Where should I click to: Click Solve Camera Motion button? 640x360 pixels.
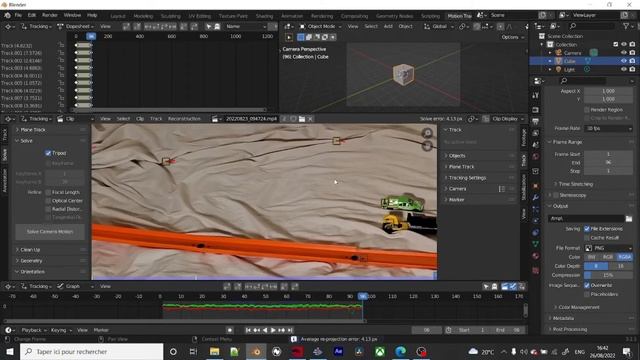[x=50, y=231]
